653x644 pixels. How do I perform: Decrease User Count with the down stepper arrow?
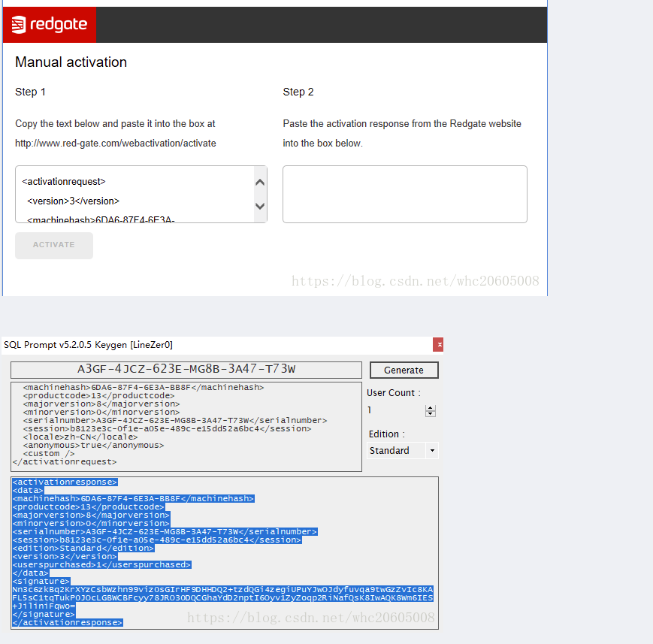click(x=429, y=414)
